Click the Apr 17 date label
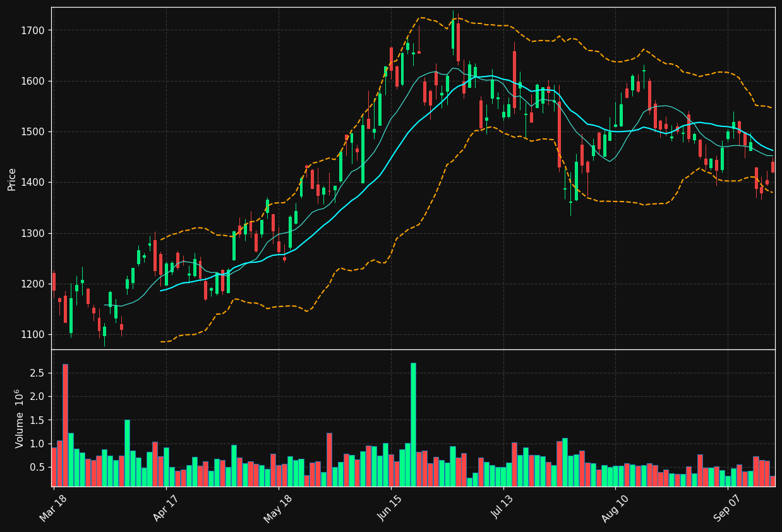This screenshot has height=532, width=782. tap(165, 508)
